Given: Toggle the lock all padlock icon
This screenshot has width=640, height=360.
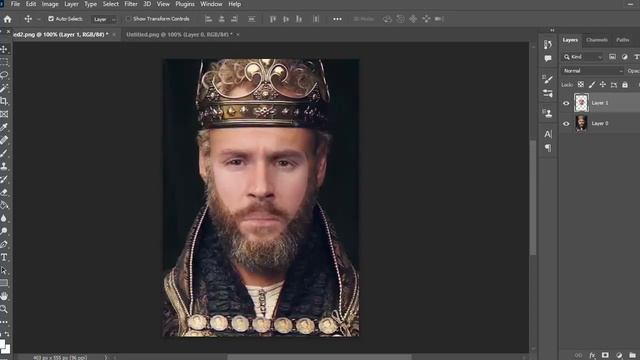Looking at the screenshot, I should pos(625,84).
